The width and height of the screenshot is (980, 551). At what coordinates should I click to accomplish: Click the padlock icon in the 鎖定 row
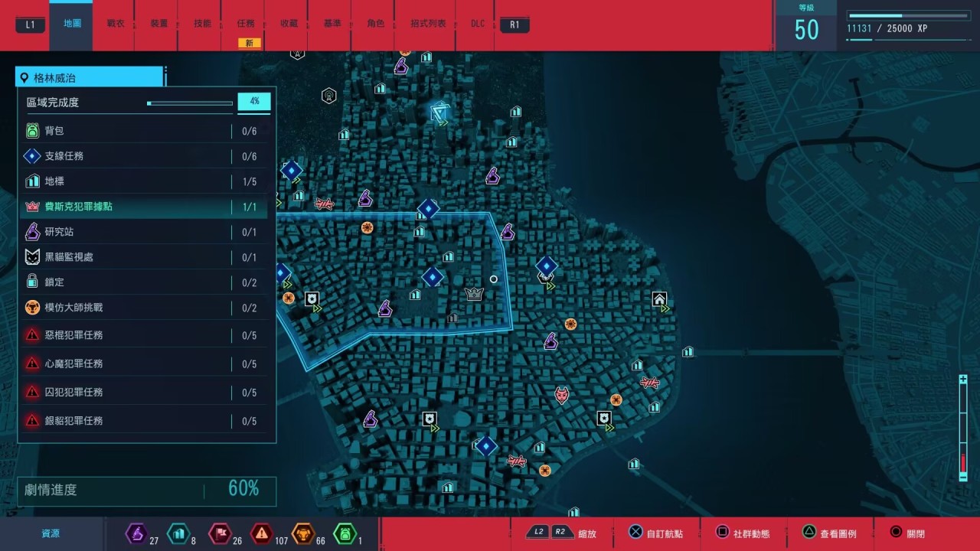[32, 282]
